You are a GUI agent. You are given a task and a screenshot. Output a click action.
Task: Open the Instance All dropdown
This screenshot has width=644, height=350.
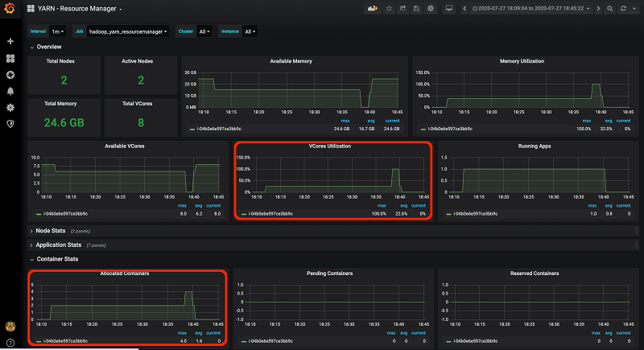tap(250, 31)
